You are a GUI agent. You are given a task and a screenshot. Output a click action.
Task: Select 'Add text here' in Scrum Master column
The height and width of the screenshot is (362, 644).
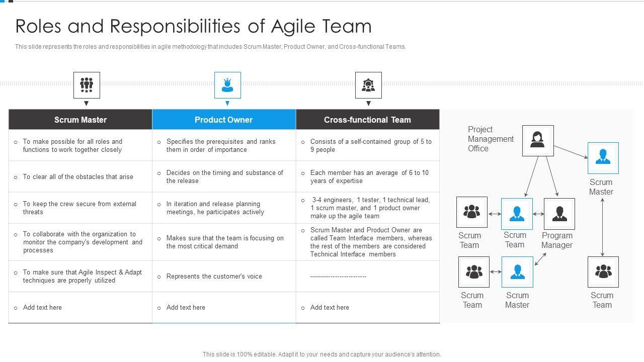[42, 308]
